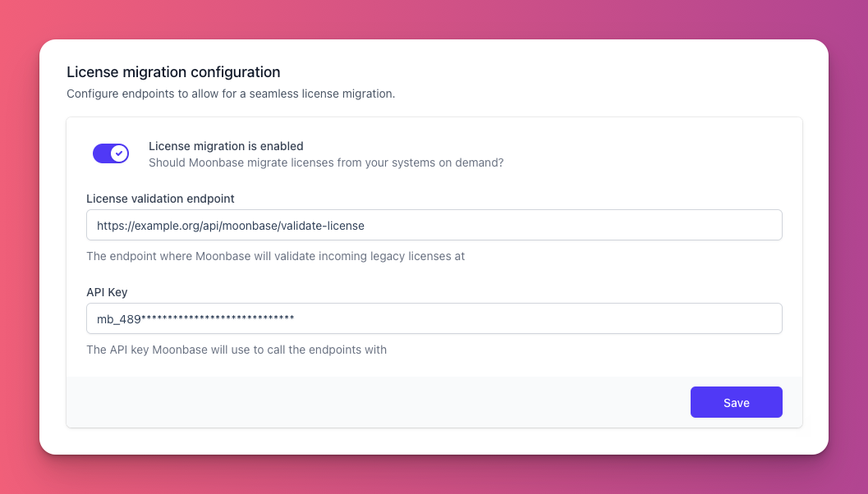Click the gray footer bar beside Save
This screenshot has width=868, height=494.
pos(378,402)
